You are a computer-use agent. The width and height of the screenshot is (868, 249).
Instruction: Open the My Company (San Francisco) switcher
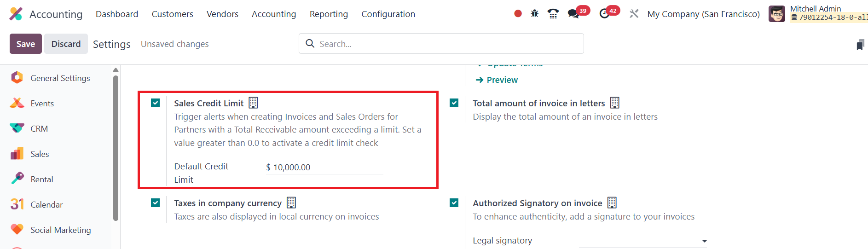coord(703,14)
